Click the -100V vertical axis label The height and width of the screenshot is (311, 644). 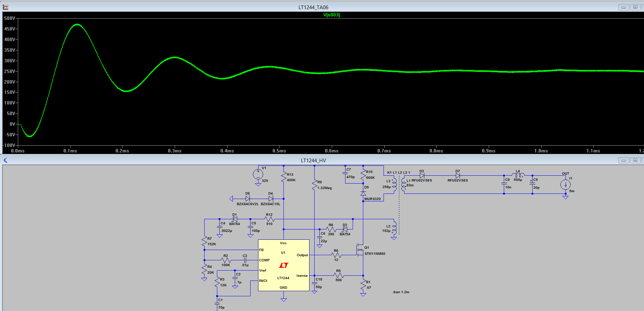(x=9, y=145)
